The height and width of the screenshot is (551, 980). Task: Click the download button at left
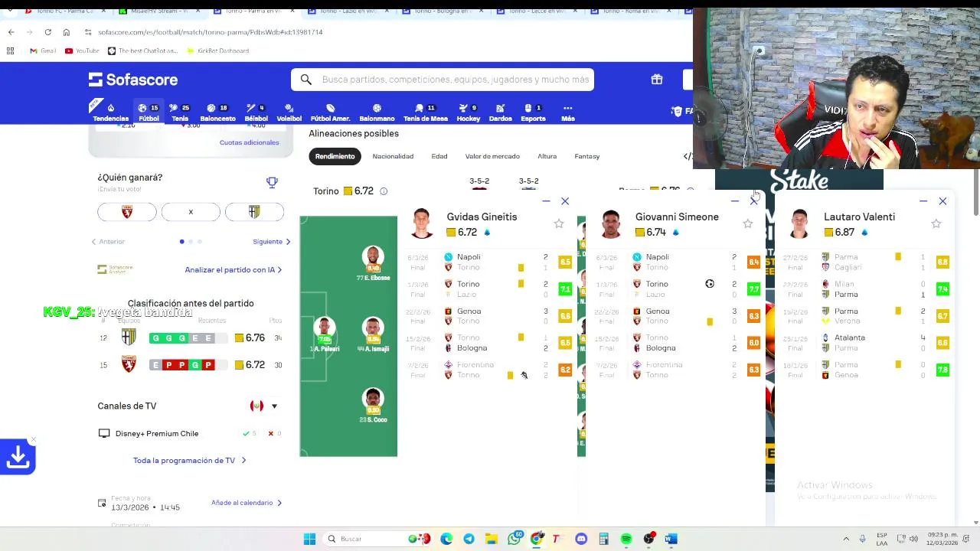(x=18, y=457)
